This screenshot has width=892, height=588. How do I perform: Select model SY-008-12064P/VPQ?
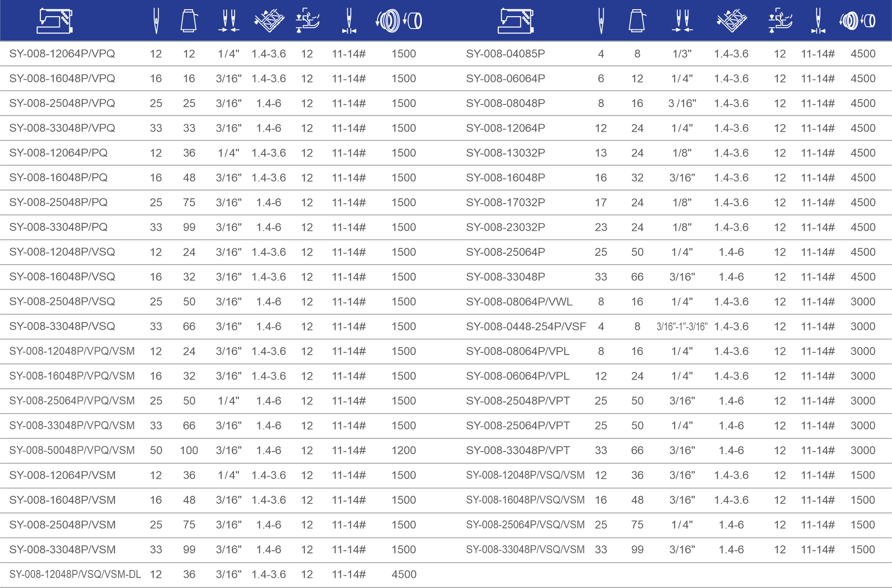62,54
